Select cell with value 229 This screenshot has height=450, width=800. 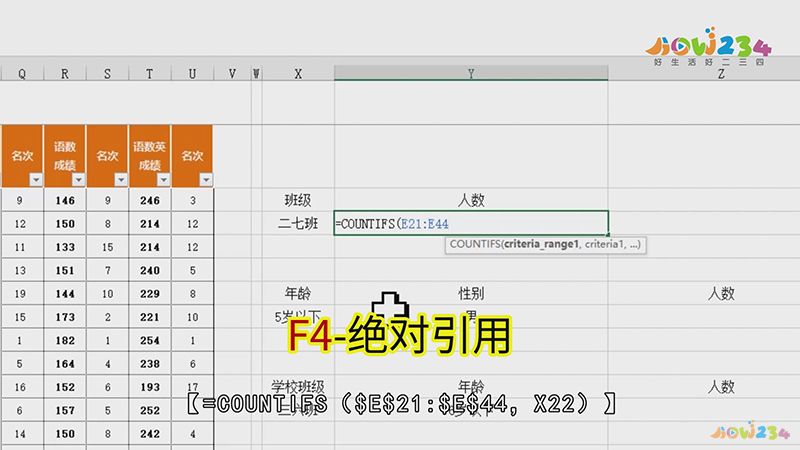tap(149, 294)
